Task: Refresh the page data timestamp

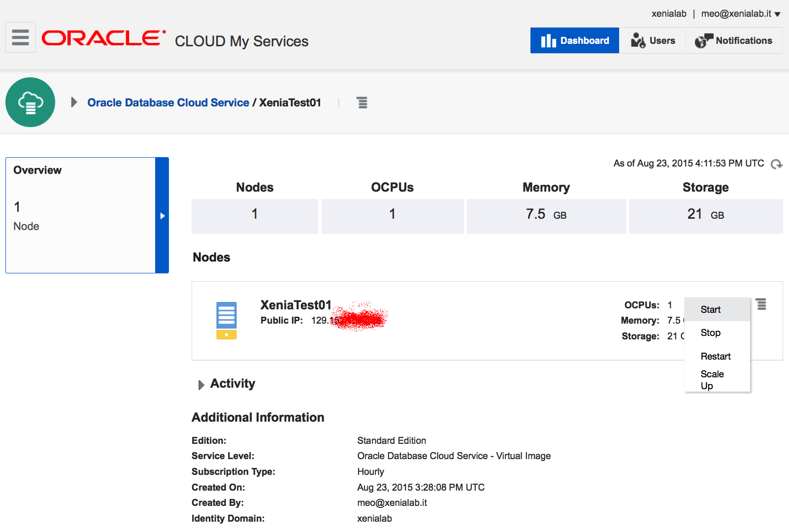Action: coord(777,164)
